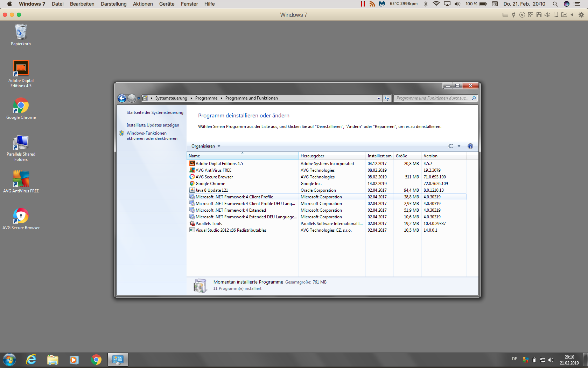Click the search magnifier in the search box
This screenshot has width=588, height=368.
coord(474,98)
